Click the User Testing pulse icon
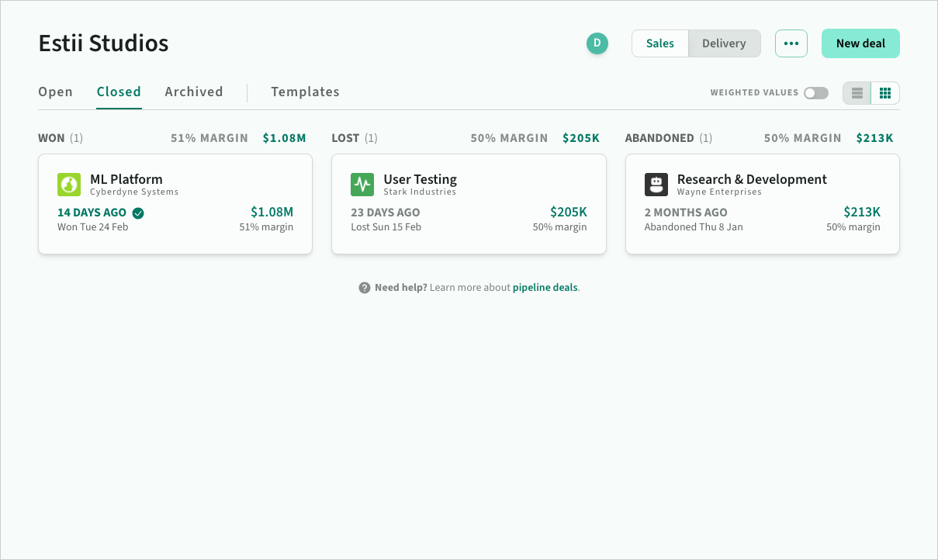Viewport: 938px width, 560px height. 362,185
